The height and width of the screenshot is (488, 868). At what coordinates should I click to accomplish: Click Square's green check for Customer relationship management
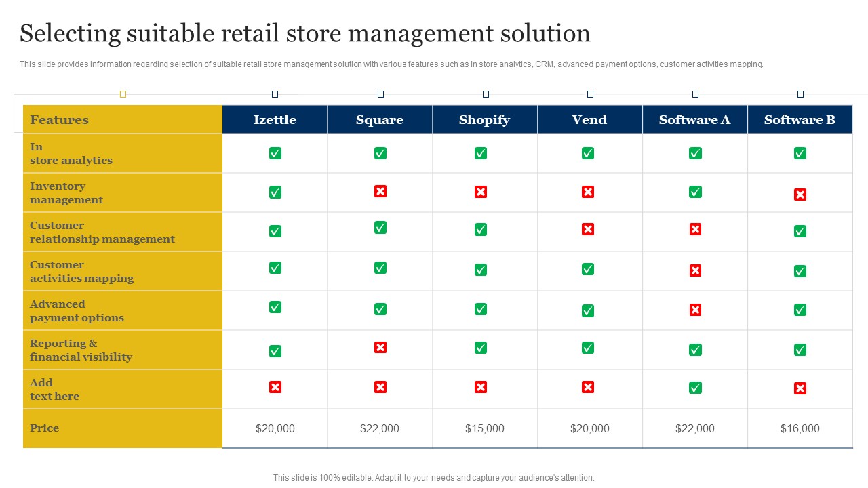pos(380,227)
